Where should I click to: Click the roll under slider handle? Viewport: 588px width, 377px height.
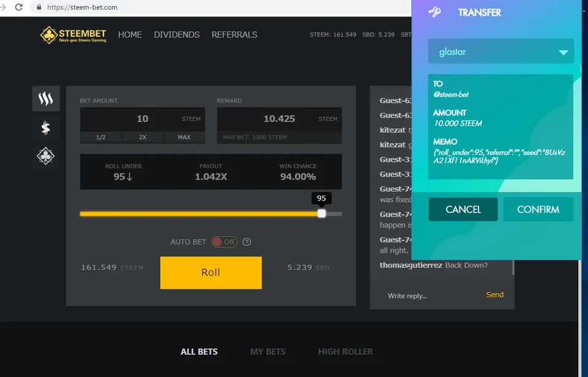(322, 214)
